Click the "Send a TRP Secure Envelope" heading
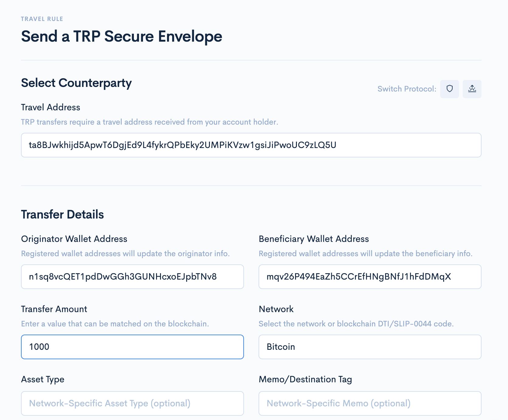The width and height of the screenshot is (508, 420). click(x=121, y=36)
